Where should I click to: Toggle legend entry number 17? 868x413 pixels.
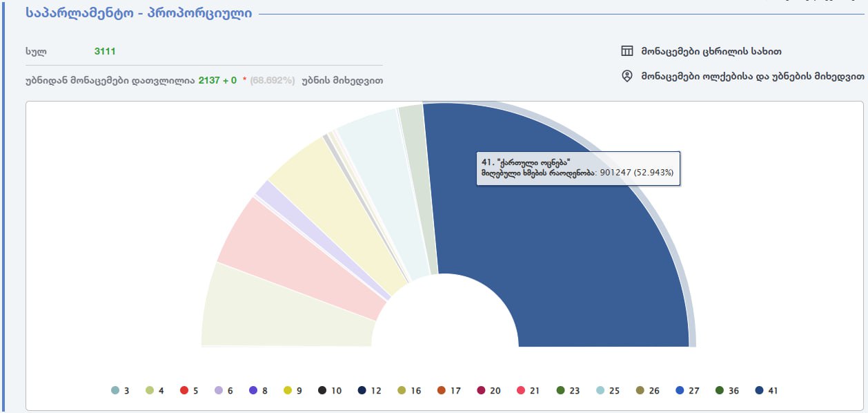(449, 390)
